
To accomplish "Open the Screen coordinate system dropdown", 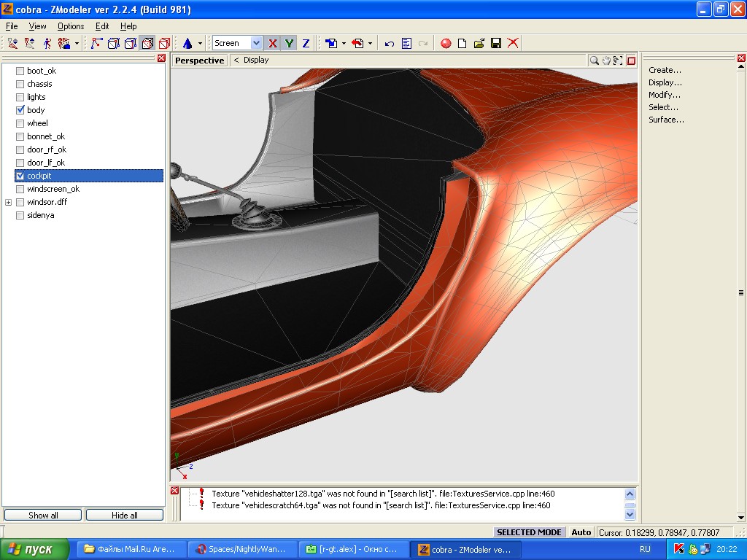I will [256, 44].
